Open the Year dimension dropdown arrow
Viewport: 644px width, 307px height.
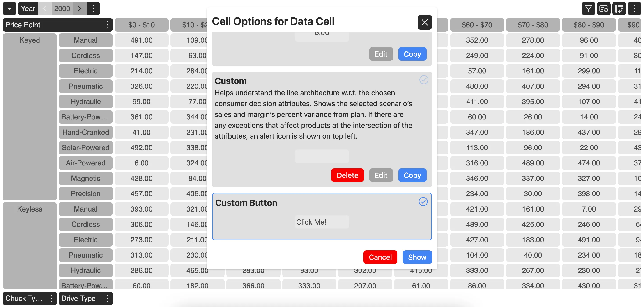[x=9, y=9]
